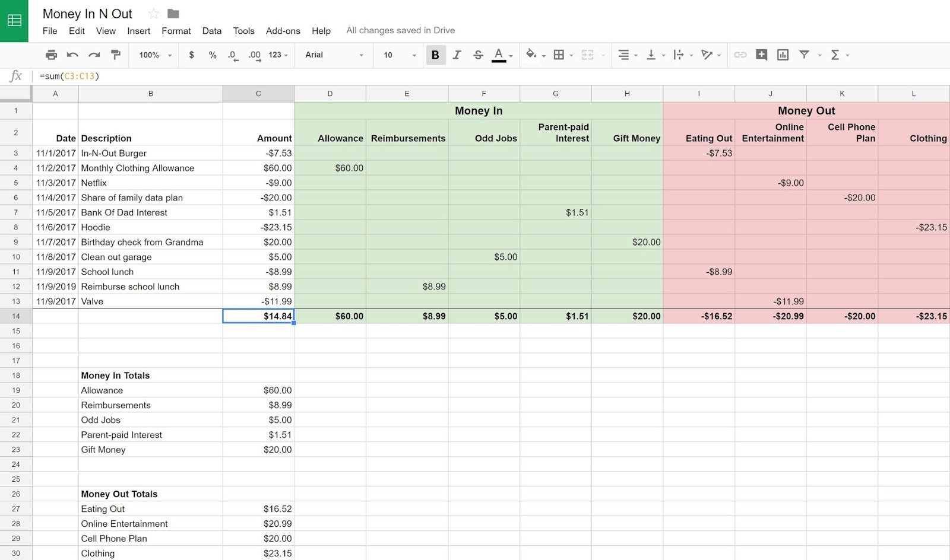Select row 14 header
This screenshot has width=950, height=560.
tap(16, 316)
